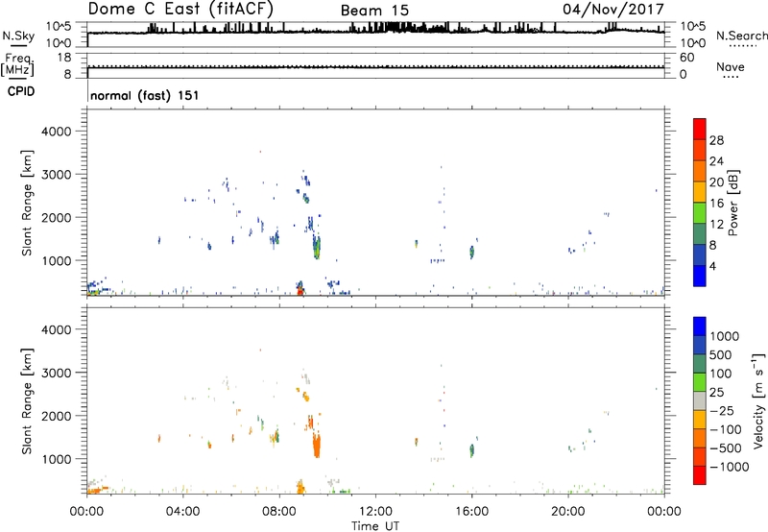Click the sky noise trace in the top panel
Viewport: 768px width, 532px height.
(375, 31)
